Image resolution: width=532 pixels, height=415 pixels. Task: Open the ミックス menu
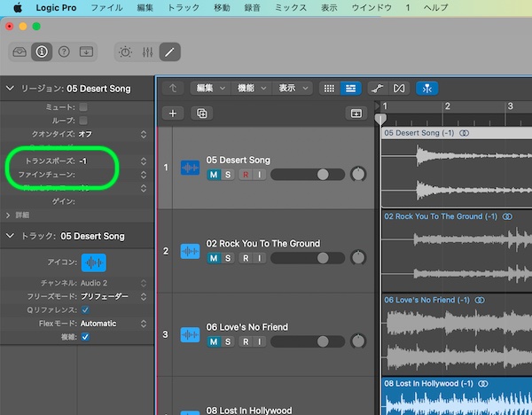click(291, 8)
